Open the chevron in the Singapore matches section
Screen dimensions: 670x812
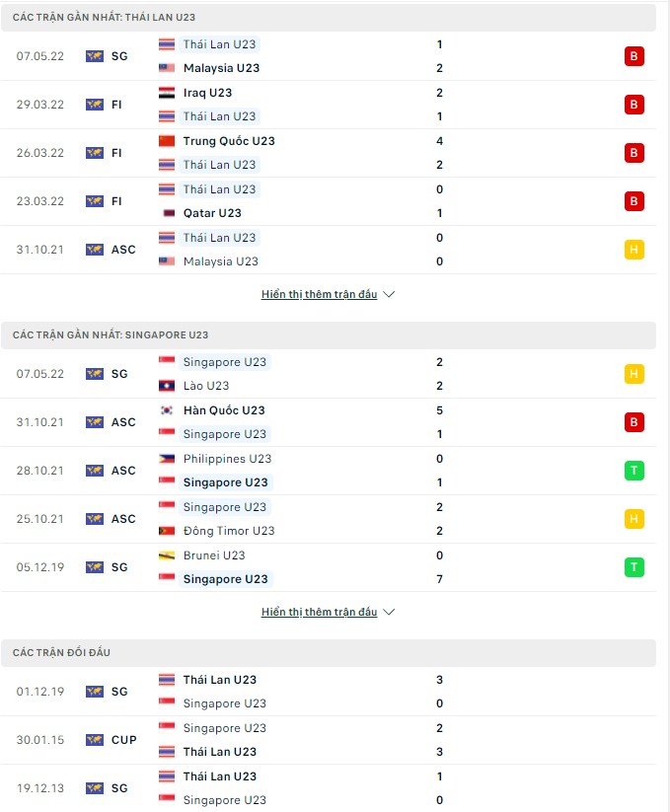(387, 611)
